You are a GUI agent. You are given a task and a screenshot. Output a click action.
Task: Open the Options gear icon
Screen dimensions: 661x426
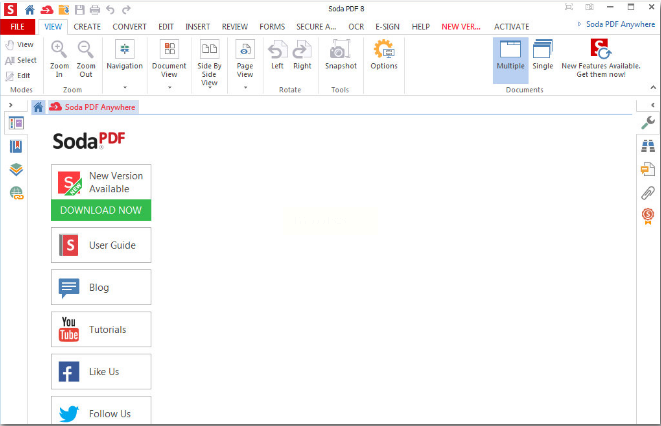coord(384,55)
